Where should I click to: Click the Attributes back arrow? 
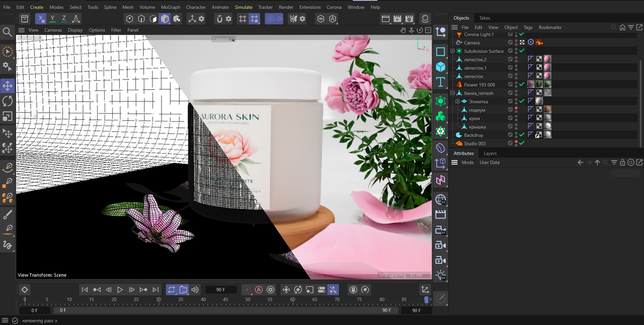click(580, 162)
